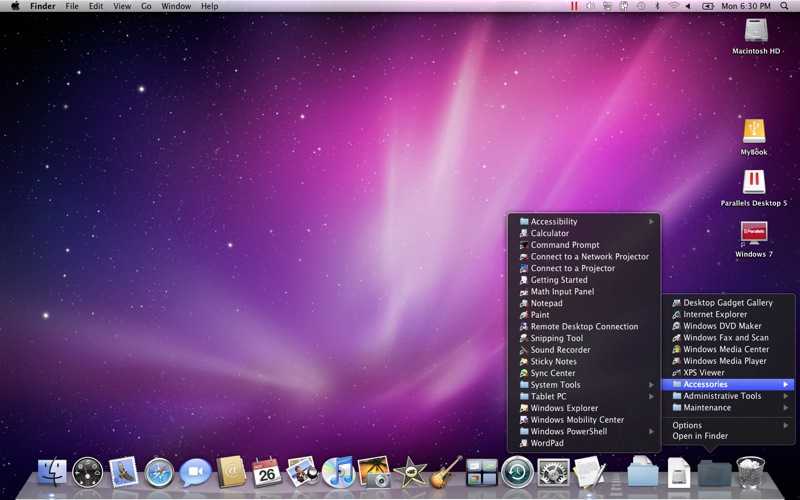Expand the System Tools submenu
800x500 pixels.
pos(584,385)
